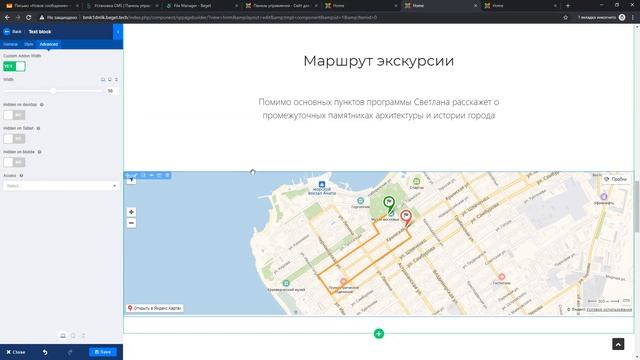Click the Краеведческий музей map landmark icon
Image resolution: width=640 pixels, height=360 pixels.
(286, 283)
